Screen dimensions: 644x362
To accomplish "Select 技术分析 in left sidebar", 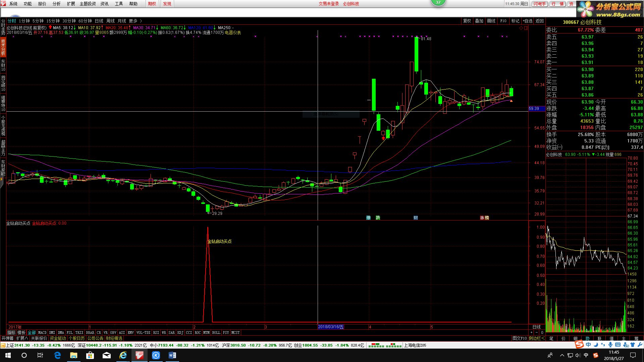I will click(x=3, y=47).
